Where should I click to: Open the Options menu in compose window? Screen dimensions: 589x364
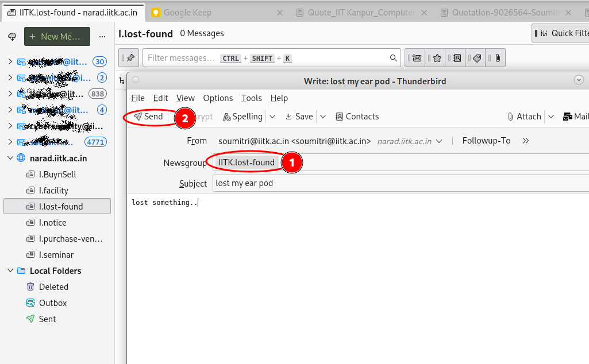pyautogui.click(x=218, y=98)
